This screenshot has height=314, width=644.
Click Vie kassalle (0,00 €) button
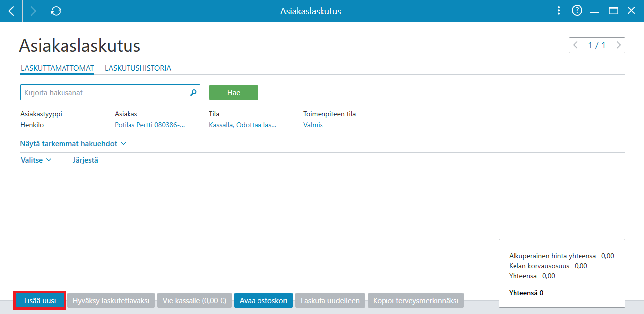(194, 301)
